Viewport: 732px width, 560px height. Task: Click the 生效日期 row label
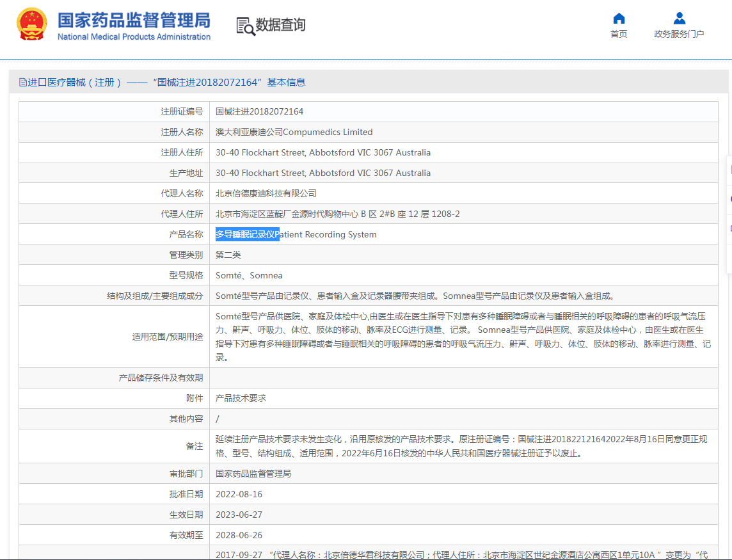tap(186, 515)
